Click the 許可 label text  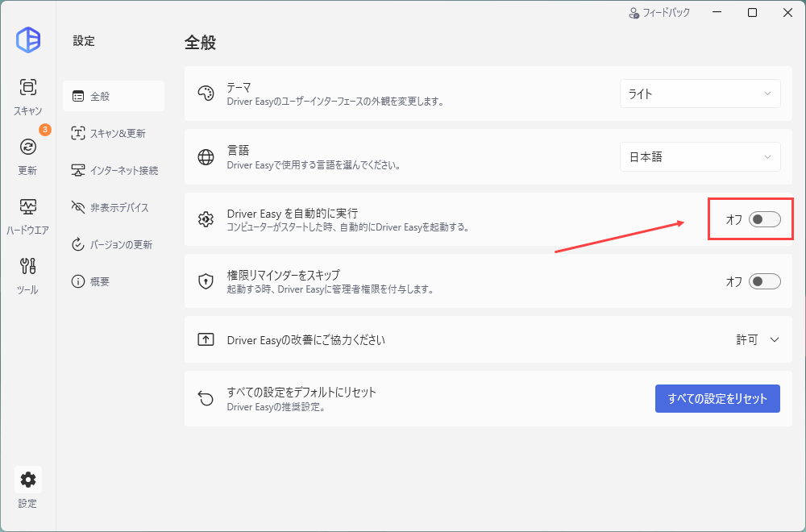(x=747, y=340)
